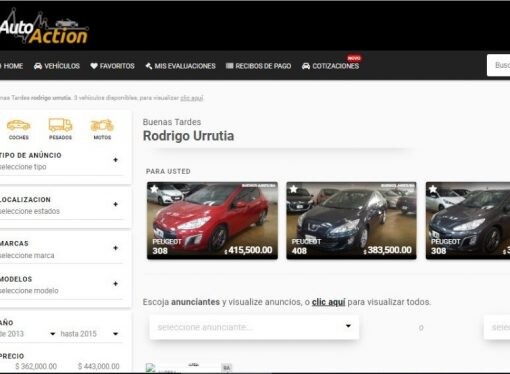Favorite the third Peugeot 308 star
This screenshot has height=374, width=510.
click(x=433, y=189)
